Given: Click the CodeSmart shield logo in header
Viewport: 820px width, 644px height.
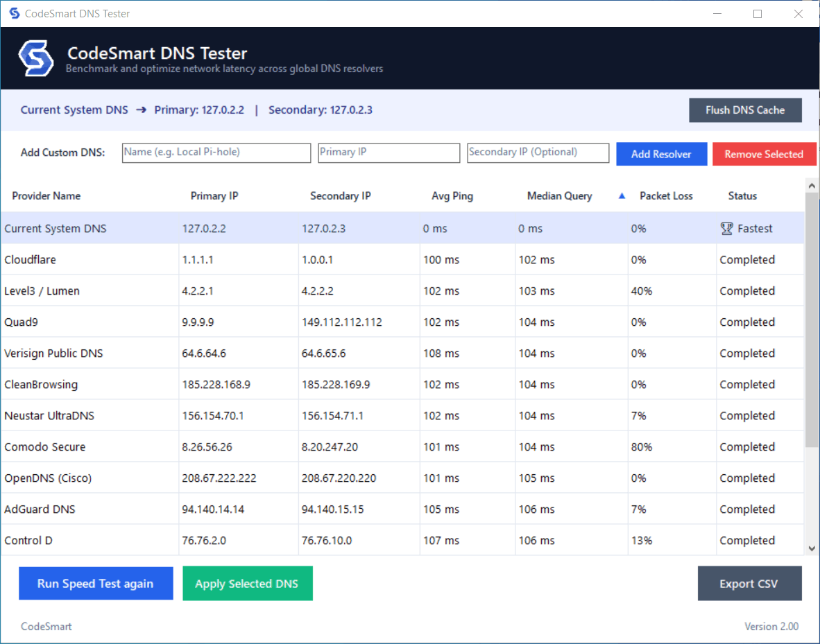Looking at the screenshot, I should [x=36, y=58].
